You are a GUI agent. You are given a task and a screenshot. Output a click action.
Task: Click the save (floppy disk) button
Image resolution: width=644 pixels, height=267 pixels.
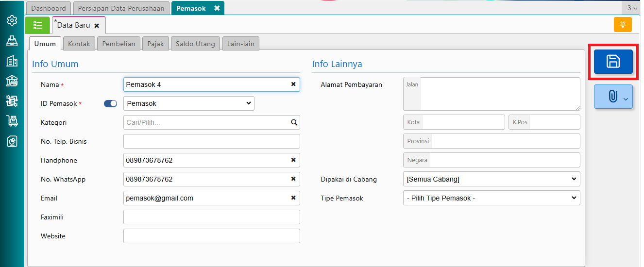[x=613, y=62]
